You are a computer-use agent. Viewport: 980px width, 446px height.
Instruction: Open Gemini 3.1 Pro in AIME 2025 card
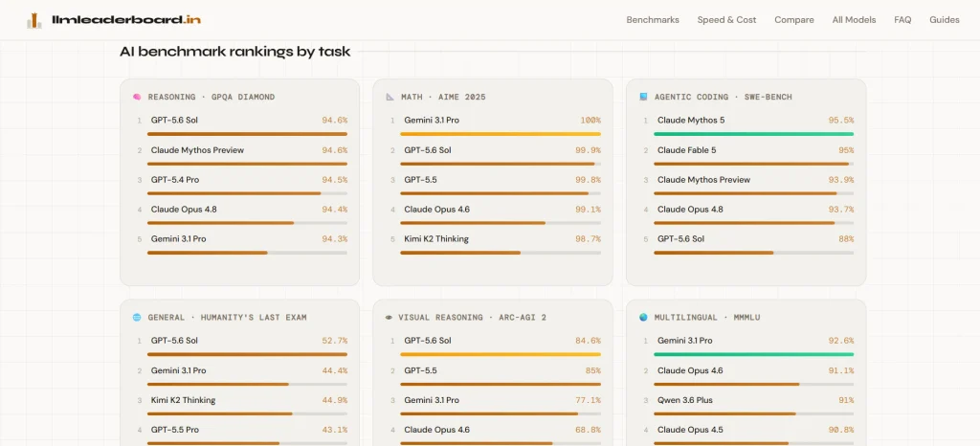point(432,120)
